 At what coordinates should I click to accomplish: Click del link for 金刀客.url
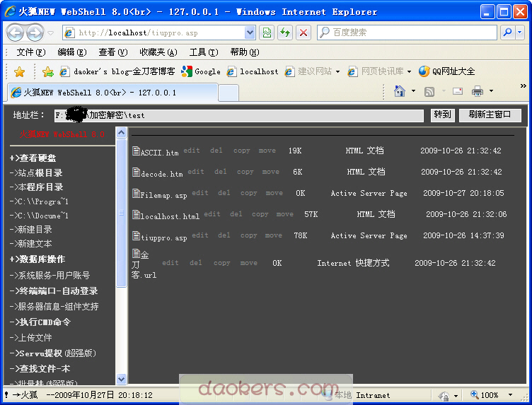coord(196,263)
